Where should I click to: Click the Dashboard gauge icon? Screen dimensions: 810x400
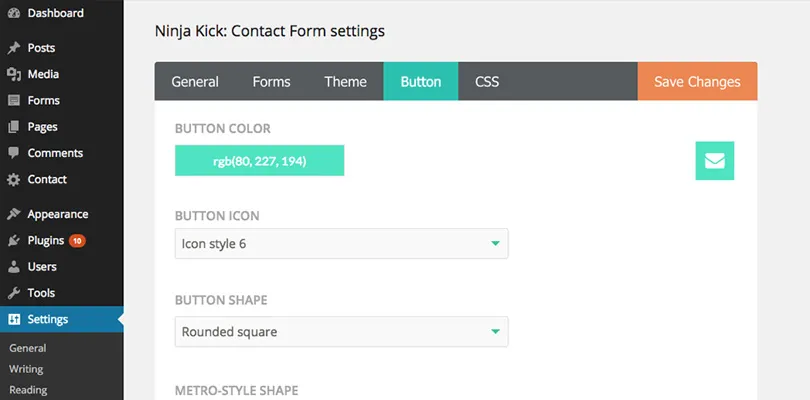click(x=13, y=14)
